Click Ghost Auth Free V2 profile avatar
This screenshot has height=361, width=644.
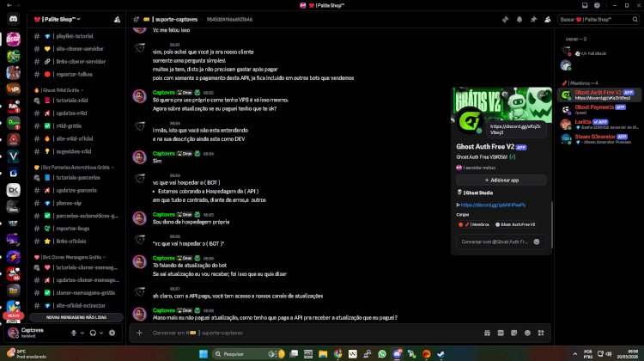click(469, 121)
